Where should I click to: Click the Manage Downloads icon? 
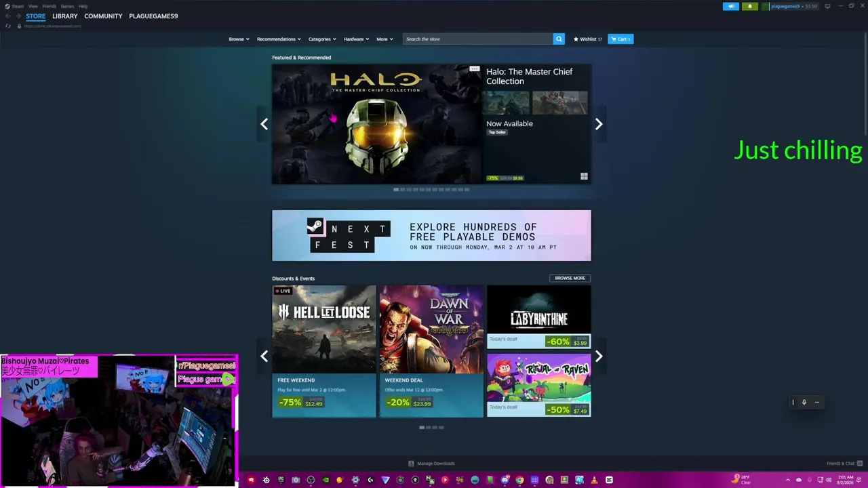tap(411, 464)
